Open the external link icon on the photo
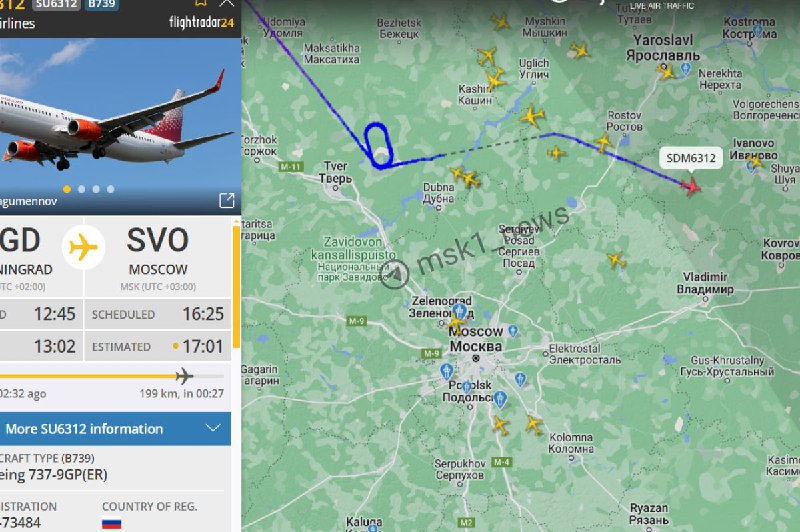This screenshot has width=800, height=532. [227, 200]
